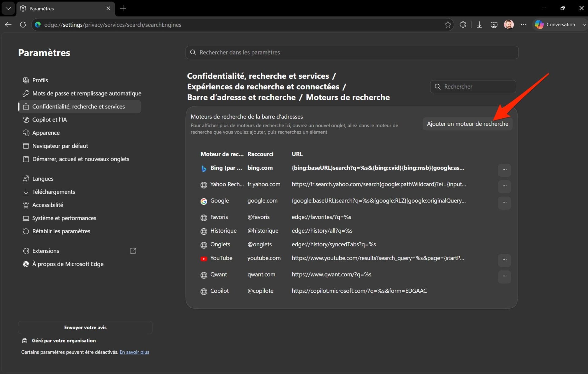Image resolution: width=588 pixels, height=374 pixels.
Task: Open Mots de passe et remplissage automatique
Action: (82, 93)
